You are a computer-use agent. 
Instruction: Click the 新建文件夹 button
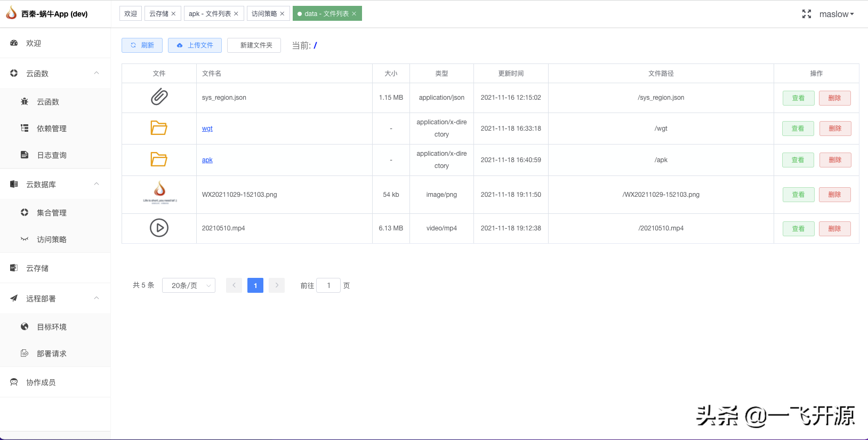point(254,45)
